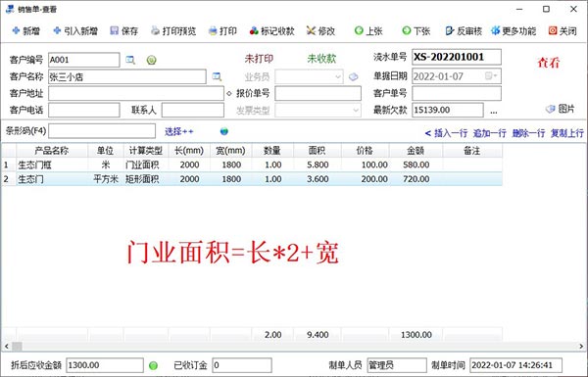Click the icon right of 业务员 dropdown

(x=353, y=76)
